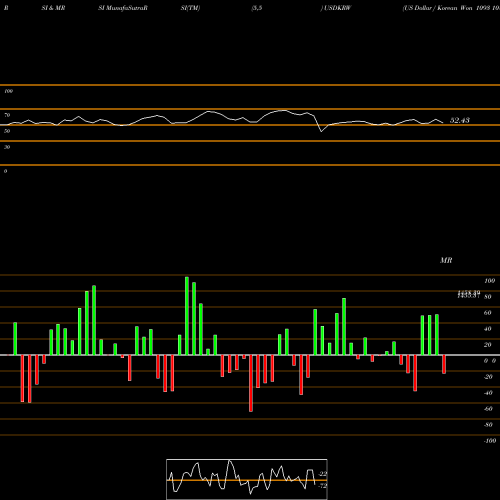Viewport: 500px width, 500px height.
Task: Click the MR axis label 60
Action: (x=487, y=313)
